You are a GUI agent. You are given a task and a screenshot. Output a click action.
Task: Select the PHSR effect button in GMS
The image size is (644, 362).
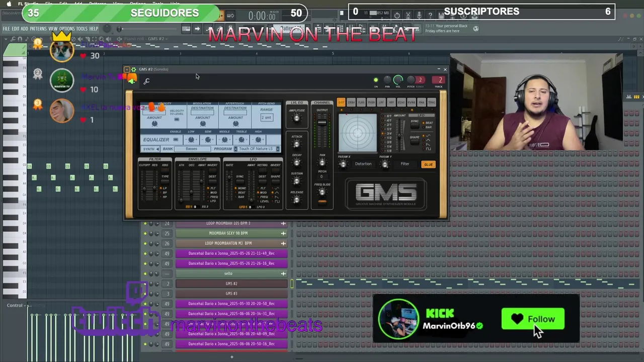click(x=371, y=103)
